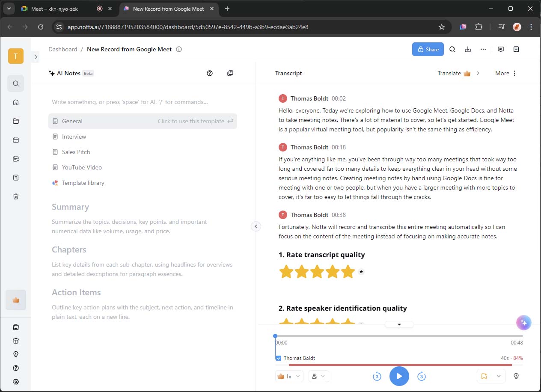The image size is (541, 392).
Task: Click the yellow T workspace avatar
Action: coord(16,56)
